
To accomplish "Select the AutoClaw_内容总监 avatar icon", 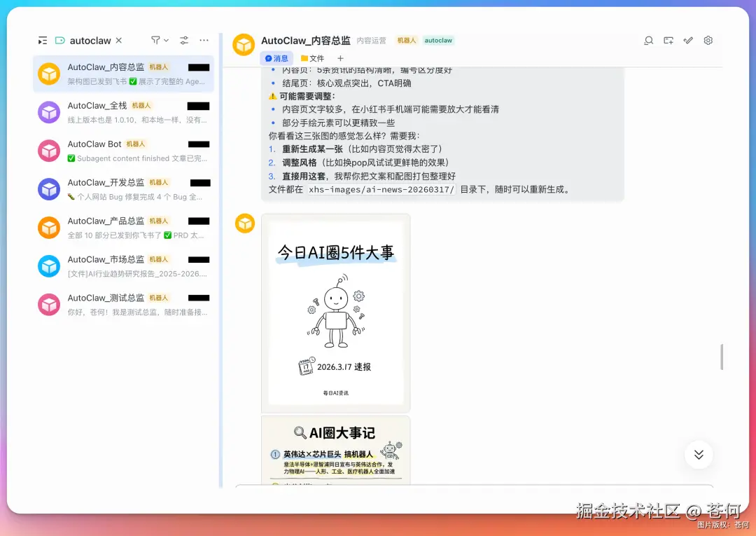I will tap(48, 74).
